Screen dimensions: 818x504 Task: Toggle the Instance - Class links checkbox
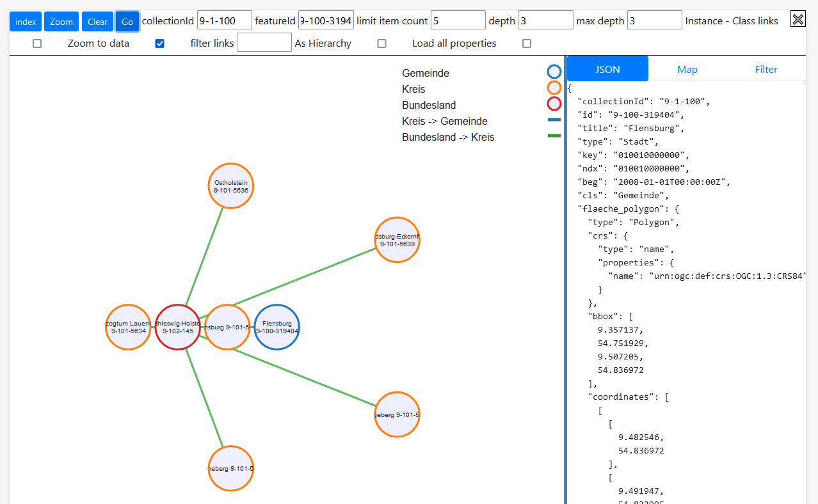(37, 43)
